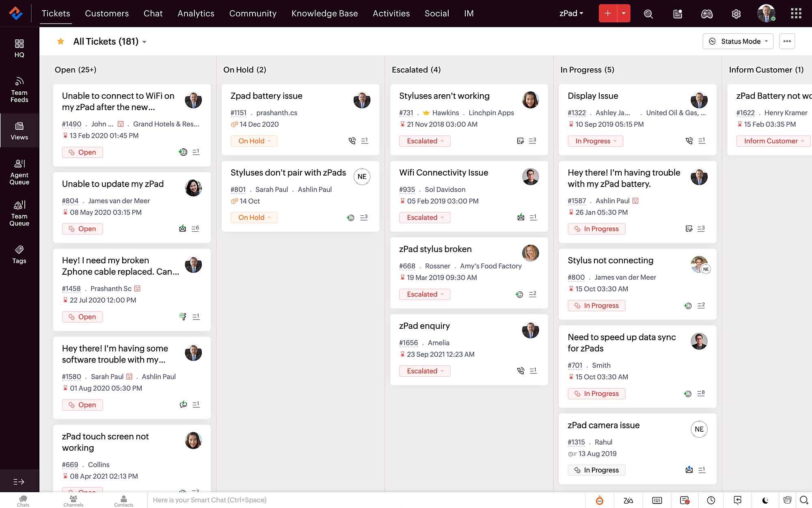Switch to the Customers tab

pos(107,13)
